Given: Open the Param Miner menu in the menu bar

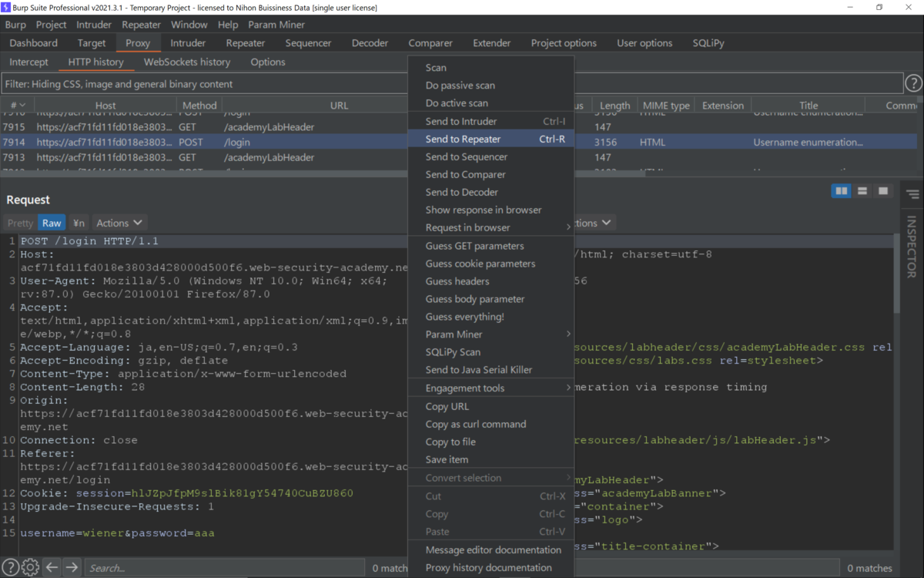Looking at the screenshot, I should [276, 25].
